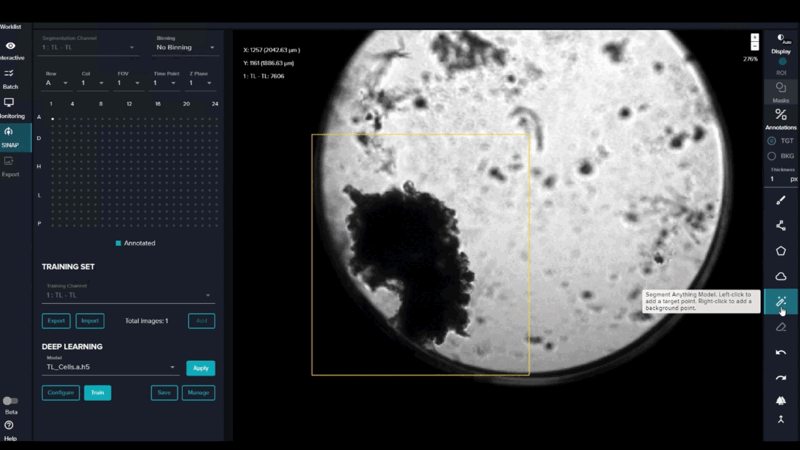Click the Configure button
Image resolution: width=800 pixels, height=450 pixels.
(x=61, y=393)
